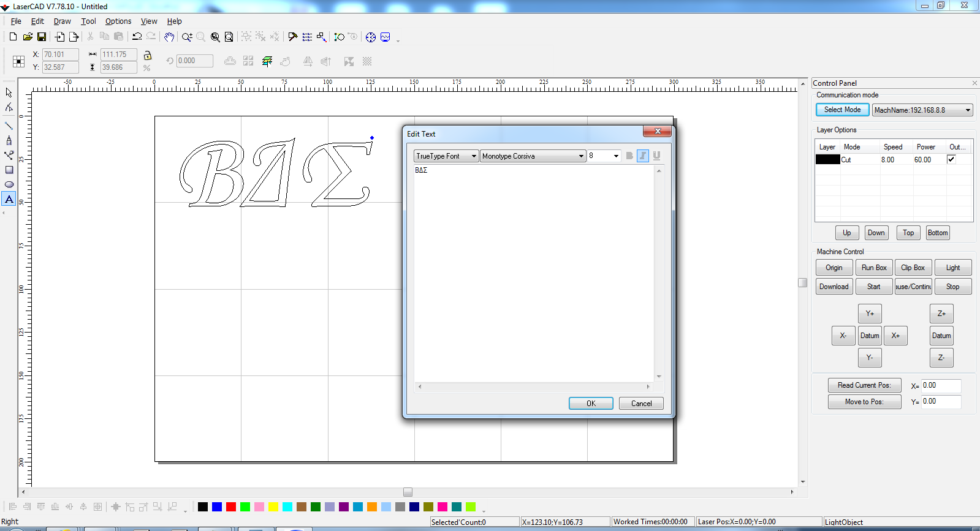Click the reference point anchor grid icon
The width and height of the screenshot is (980, 531).
click(19, 61)
